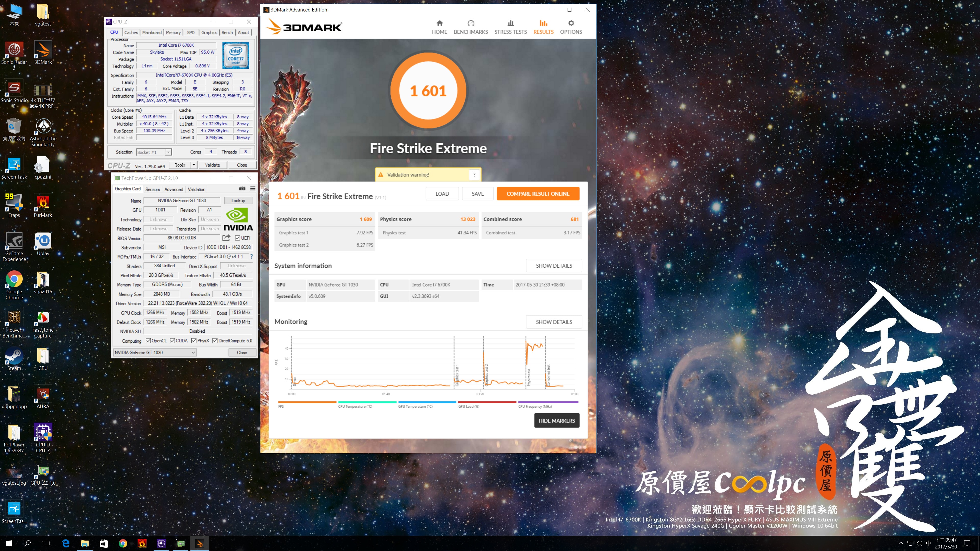Click taskbar clock showing 09:47
Screen dimensions: 980x551
click(946, 543)
